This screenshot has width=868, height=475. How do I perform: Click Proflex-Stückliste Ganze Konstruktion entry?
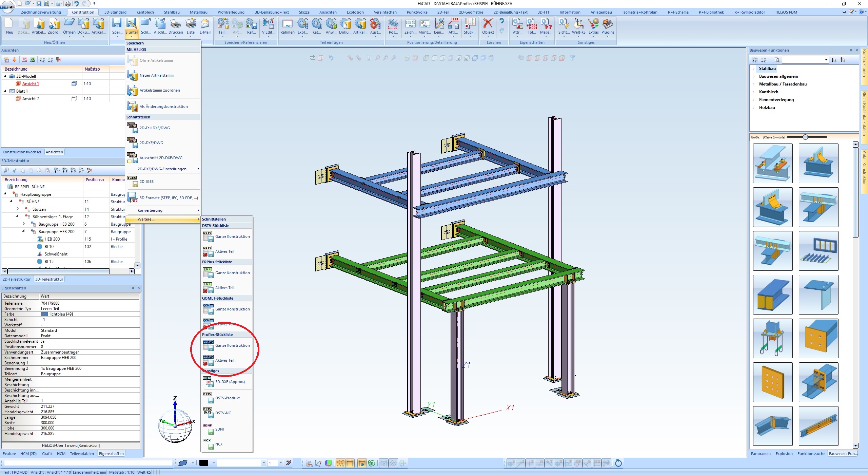232,345
